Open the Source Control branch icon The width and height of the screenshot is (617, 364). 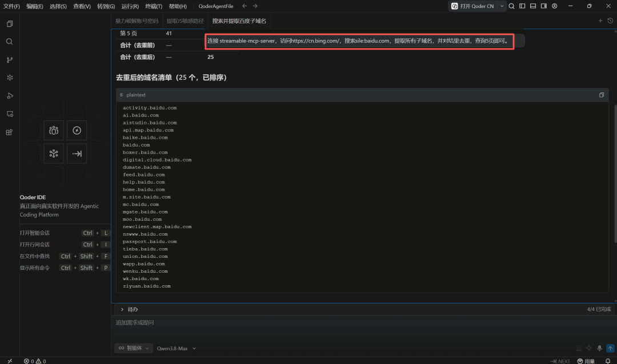[10, 60]
